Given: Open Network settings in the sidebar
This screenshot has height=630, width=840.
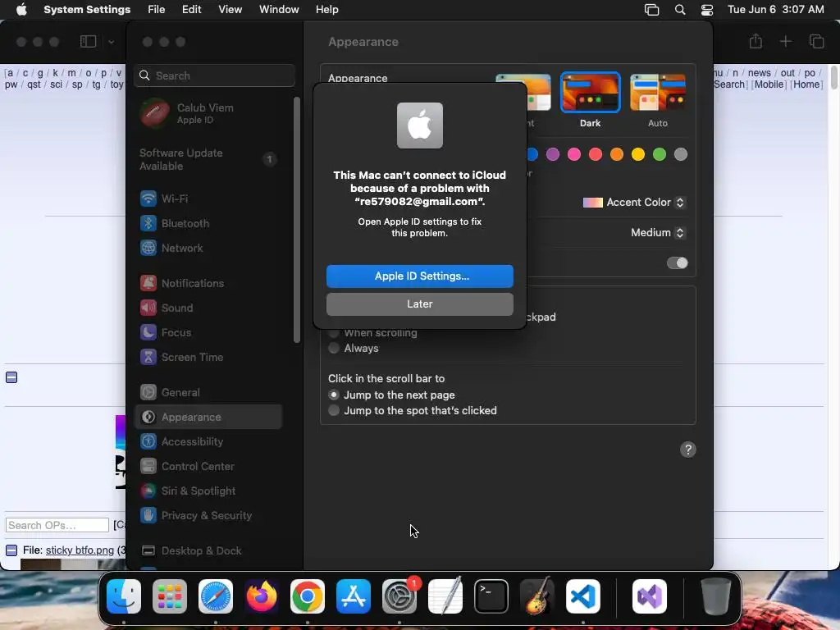Looking at the screenshot, I should [208, 248].
